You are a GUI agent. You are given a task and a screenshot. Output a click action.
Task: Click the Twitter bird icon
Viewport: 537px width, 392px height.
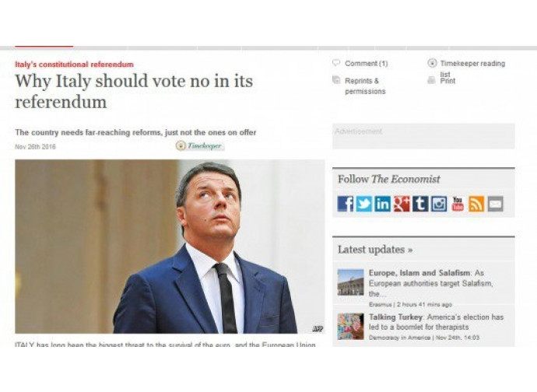pos(364,204)
